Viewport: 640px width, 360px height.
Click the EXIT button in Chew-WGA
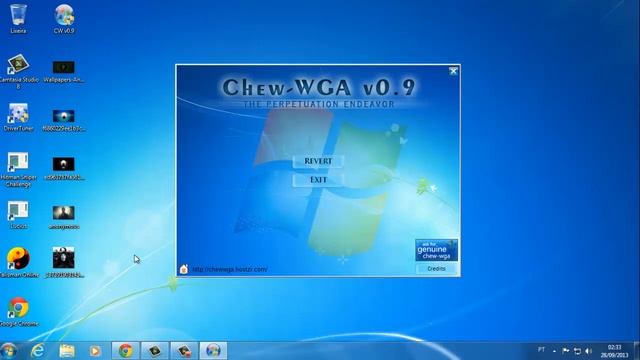[x=318, y=180]
